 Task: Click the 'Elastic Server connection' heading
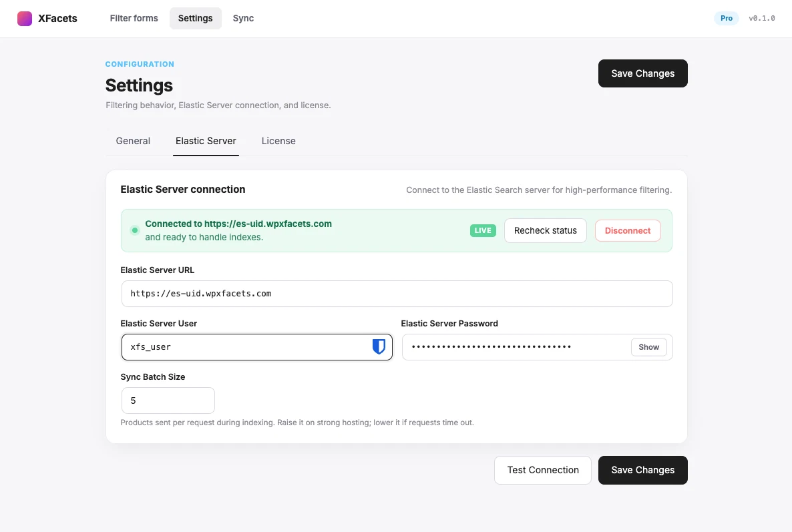pyautogui.click(x=183, y=190)
